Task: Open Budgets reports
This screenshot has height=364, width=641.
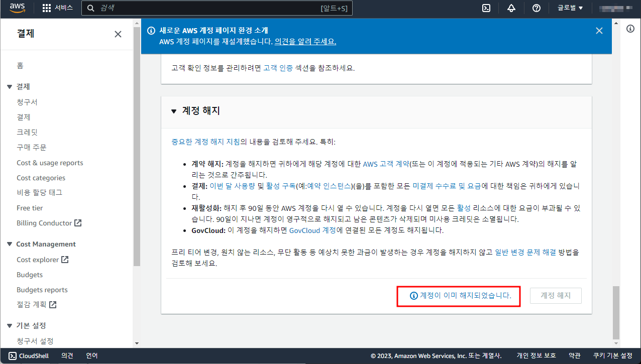Action: pos(42,290)
